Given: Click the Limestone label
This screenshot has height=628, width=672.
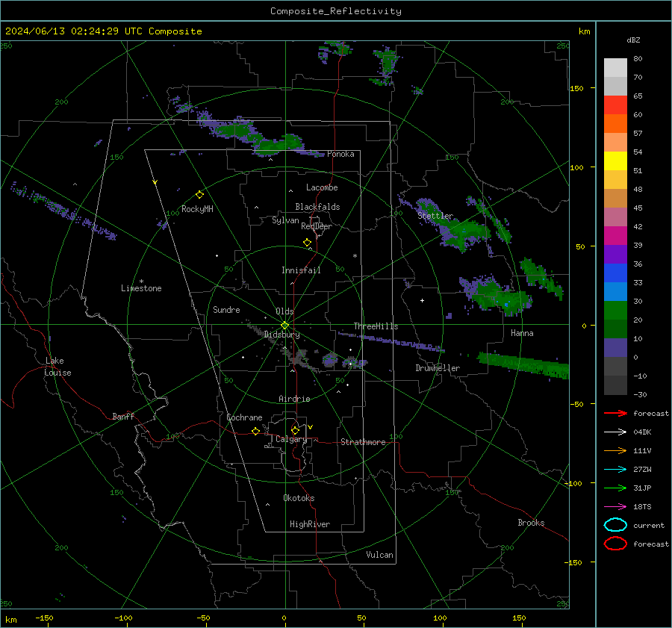Looking at the screenshot, I should (141, 288).
